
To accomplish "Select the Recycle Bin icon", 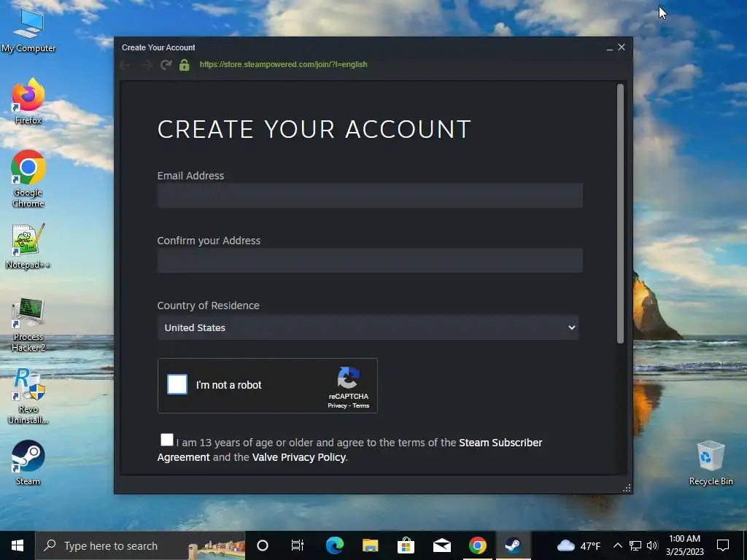I will [x=711, y=463].
